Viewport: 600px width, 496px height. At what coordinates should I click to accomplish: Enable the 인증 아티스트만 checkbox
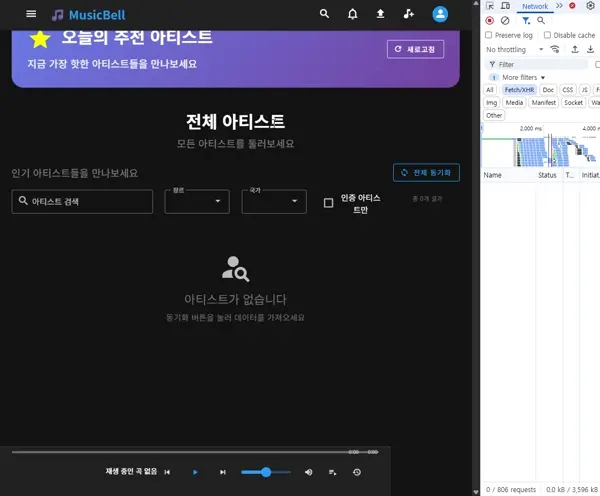point(328,203)
